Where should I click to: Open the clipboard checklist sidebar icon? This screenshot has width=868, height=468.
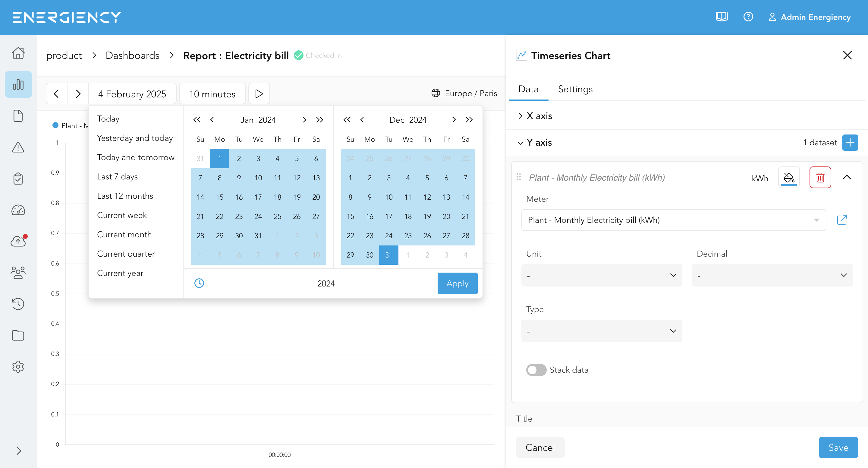coord(18,179)
